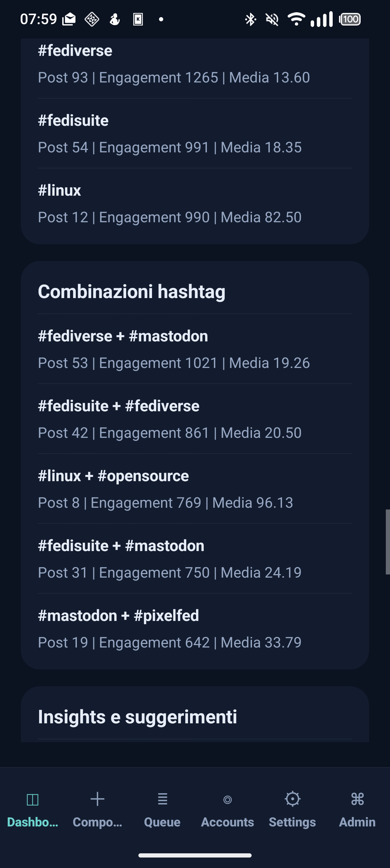Screen dimensions: 390x868
Task: Tap the Compose plus icon
Action: coord(97,799)
